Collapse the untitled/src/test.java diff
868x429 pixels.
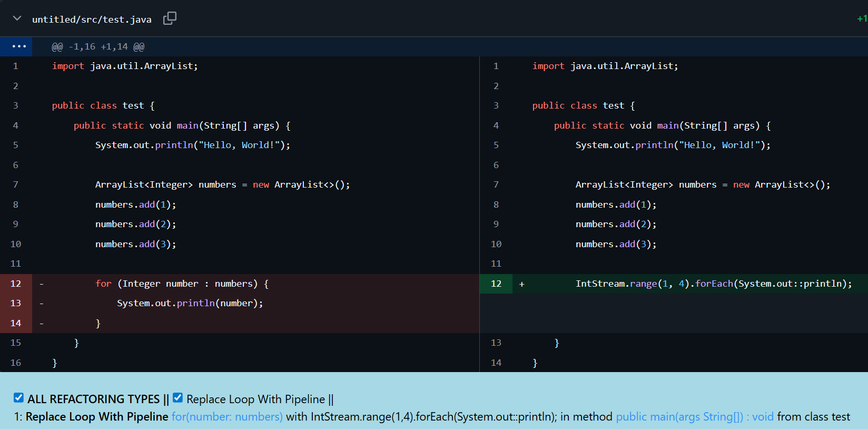click(x=17, y=18)
